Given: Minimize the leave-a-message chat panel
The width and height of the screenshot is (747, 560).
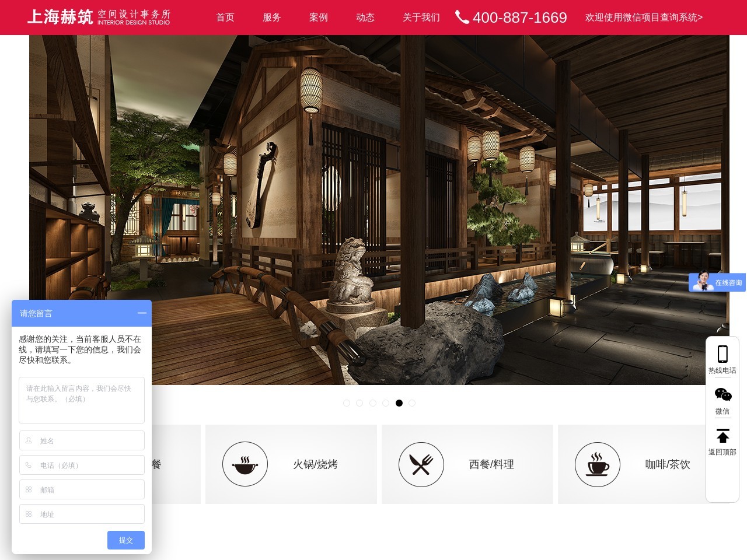Looking at the screenshot, I should 142,313.
